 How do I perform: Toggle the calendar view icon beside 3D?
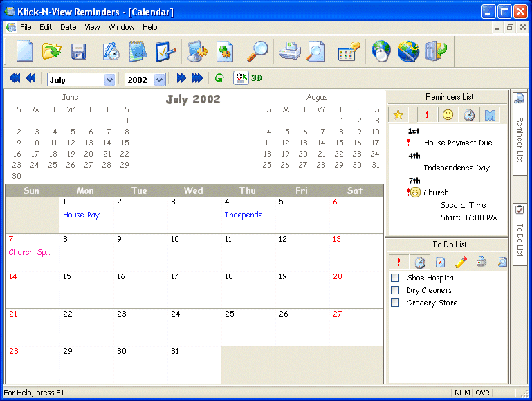(x=241, y=78)
